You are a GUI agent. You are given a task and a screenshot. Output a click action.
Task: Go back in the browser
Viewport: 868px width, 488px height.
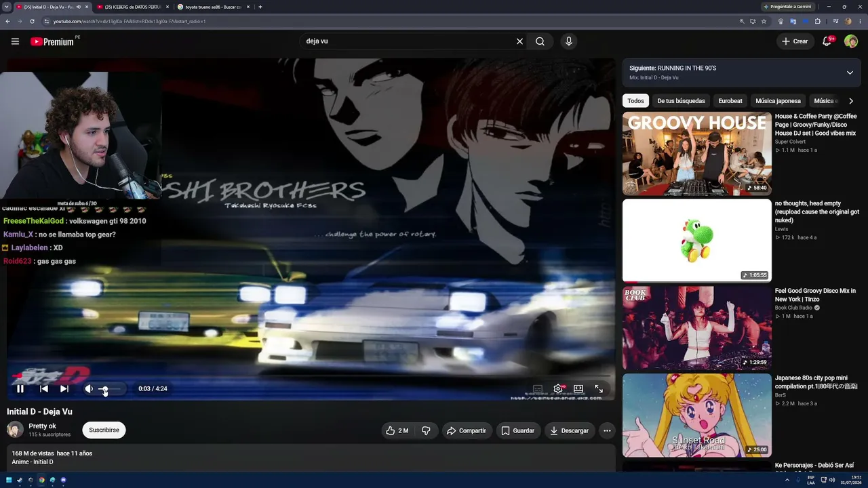click(7, 21)
